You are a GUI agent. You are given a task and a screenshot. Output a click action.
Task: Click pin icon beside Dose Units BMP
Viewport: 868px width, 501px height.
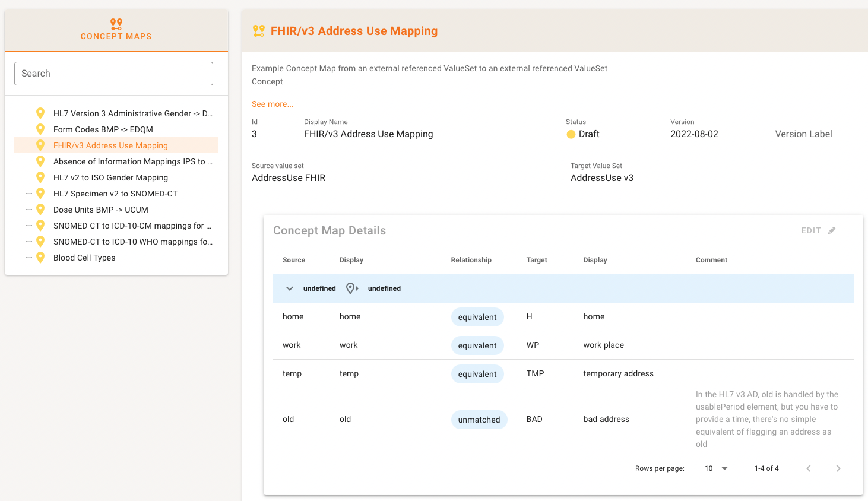(40, 210)
